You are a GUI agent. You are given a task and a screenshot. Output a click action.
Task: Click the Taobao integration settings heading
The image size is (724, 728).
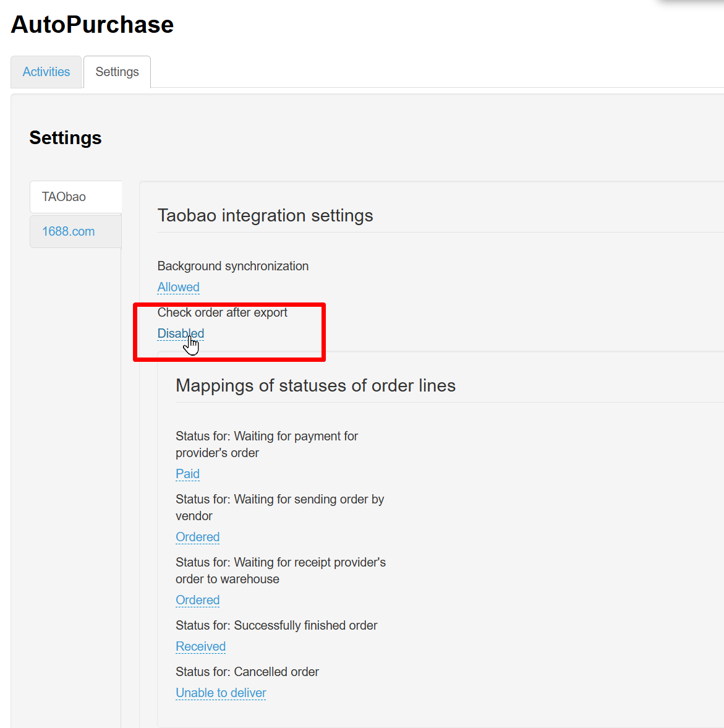[x=265, y=215]
